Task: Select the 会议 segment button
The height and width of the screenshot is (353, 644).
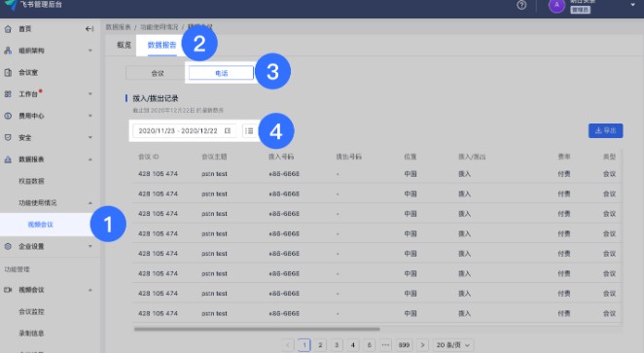Action: [x=158, y=74]
